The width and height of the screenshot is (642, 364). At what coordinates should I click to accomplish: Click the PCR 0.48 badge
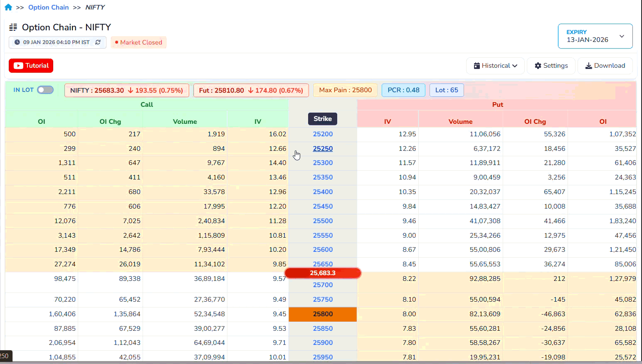(x=403, y=90)
